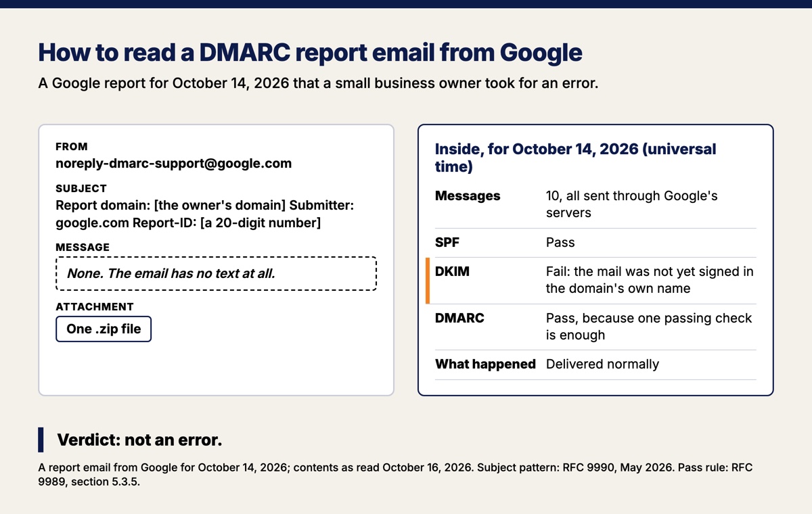Click the DMARC value 'Pass, because one passing check is enough'
The width and height of the screenshot is (812, 514).
(649, 326)
